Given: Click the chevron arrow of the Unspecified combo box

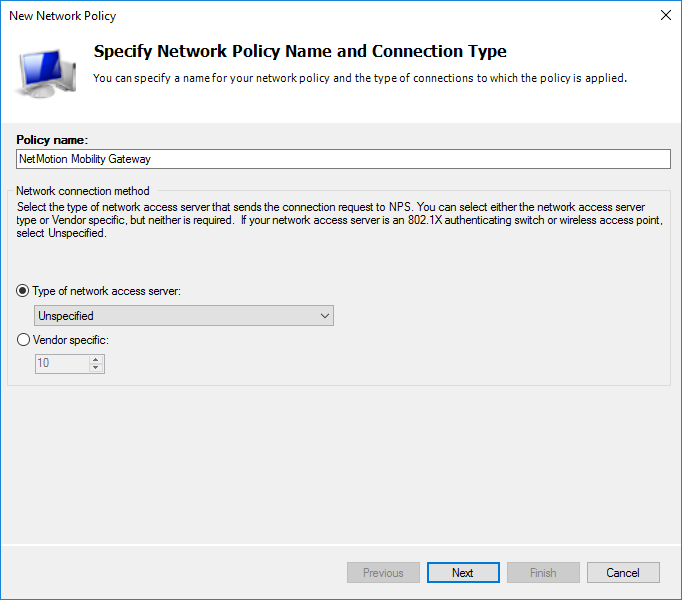Looking at the screenshot, I should 324,316.
